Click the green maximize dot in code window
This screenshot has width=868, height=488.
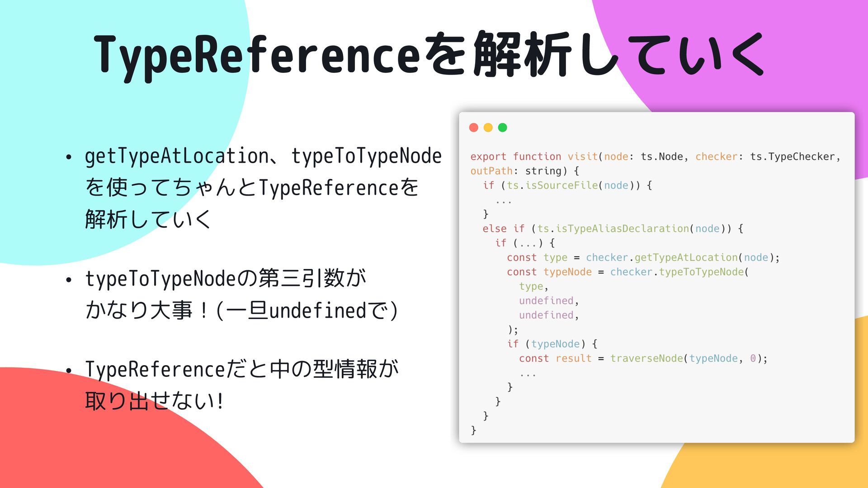click(x=502, y=128)
